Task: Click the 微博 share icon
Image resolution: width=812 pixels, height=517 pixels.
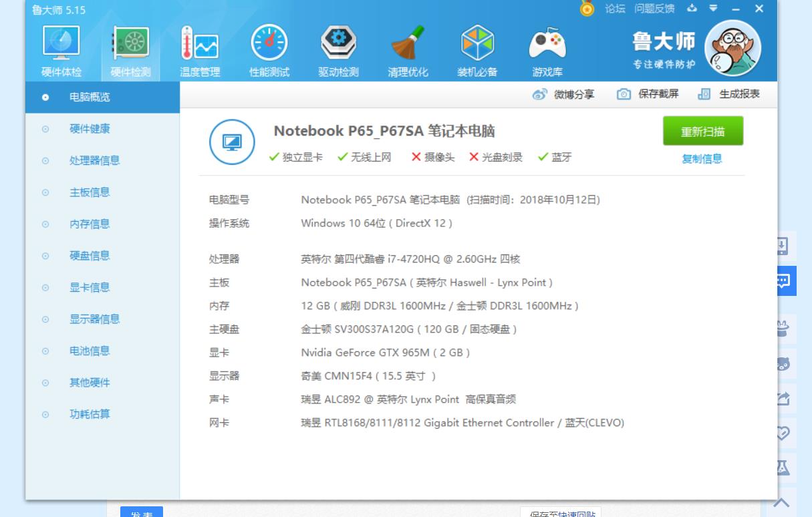Action: tap(540, 94)
